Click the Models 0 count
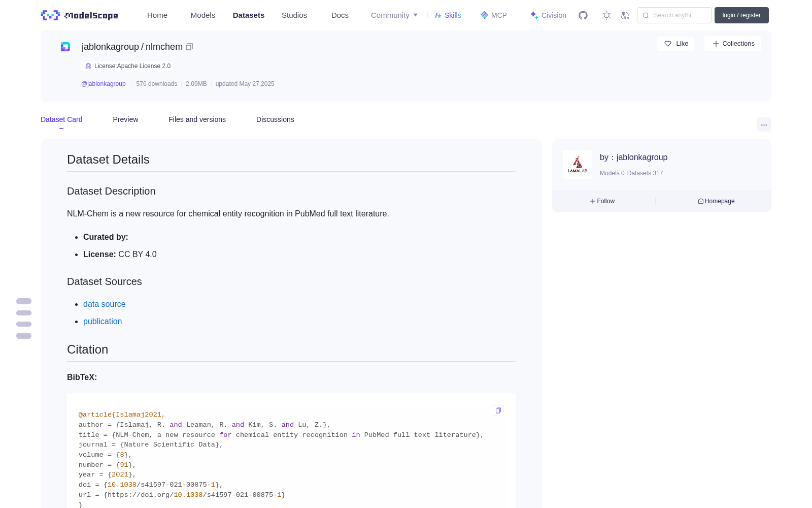 [612, 173]
